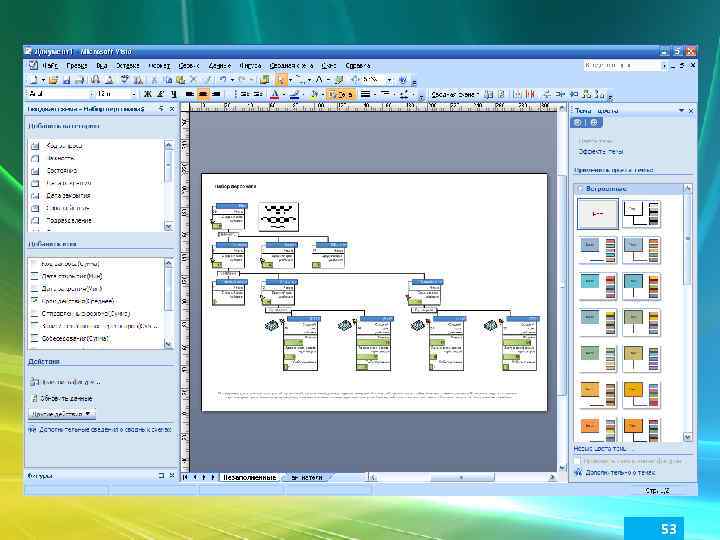The width and height of the screenshot is (720, 540).
Task: Click the Copy icon
Action: [x=169, y=80]
